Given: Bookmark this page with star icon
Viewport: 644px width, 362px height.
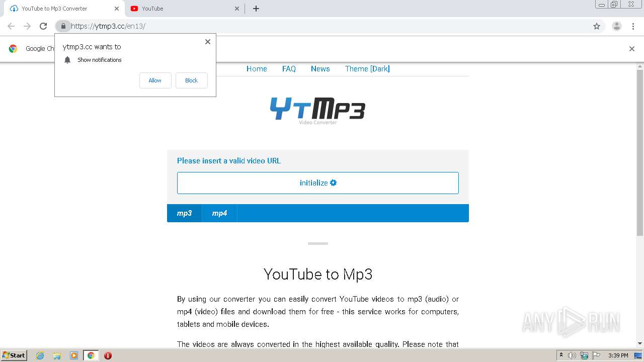Looking at the screenshot, I should 597,26.
